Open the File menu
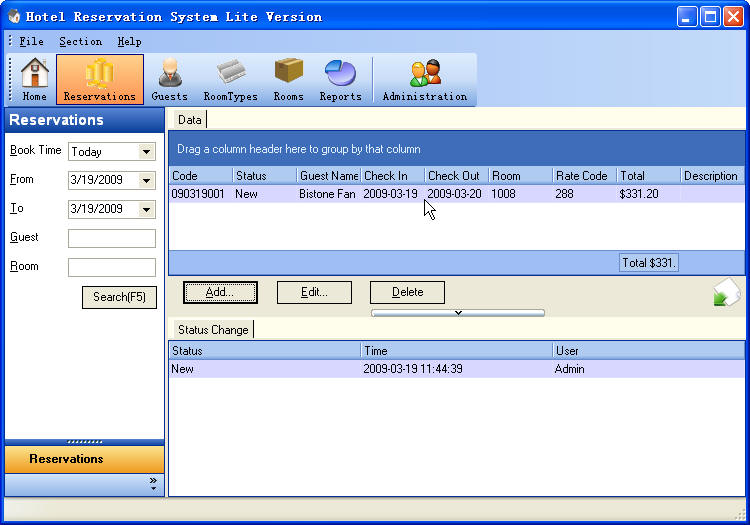Viewport: 750px width, 525px height. pyautogui.click(x=31, y=42)
